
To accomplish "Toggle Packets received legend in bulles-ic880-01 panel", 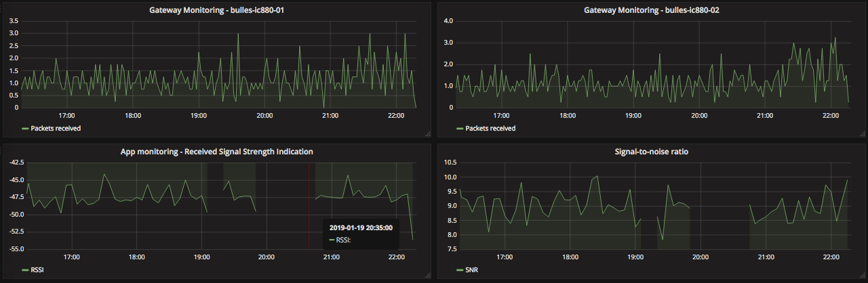I will 56,128.
